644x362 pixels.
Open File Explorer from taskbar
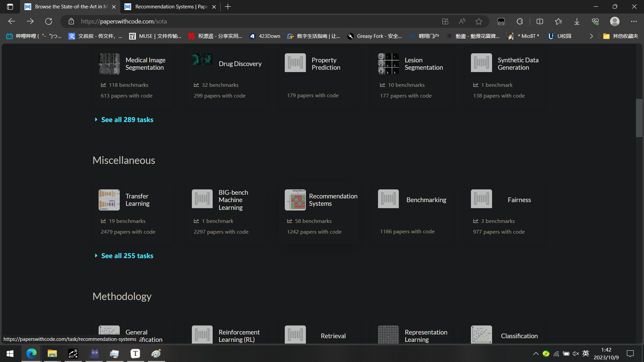(52, 354)
